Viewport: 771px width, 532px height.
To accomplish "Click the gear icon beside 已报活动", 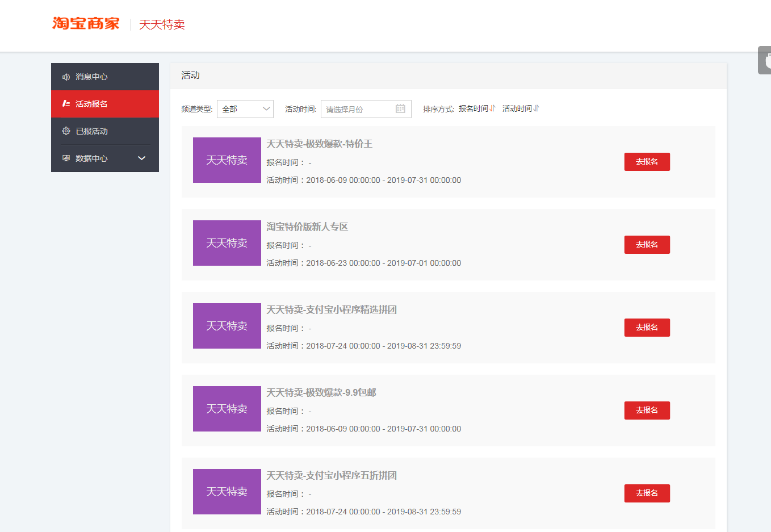I will click(66, 131).
